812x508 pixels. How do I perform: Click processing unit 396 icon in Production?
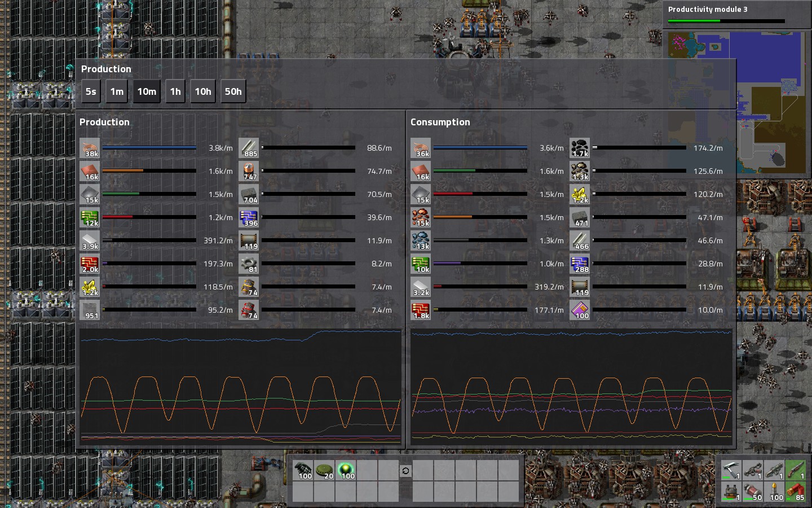coord(249,217)
